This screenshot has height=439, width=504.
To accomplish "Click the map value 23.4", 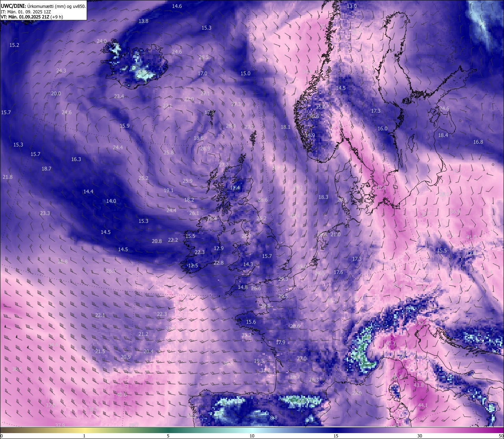I will coord(119,96).
